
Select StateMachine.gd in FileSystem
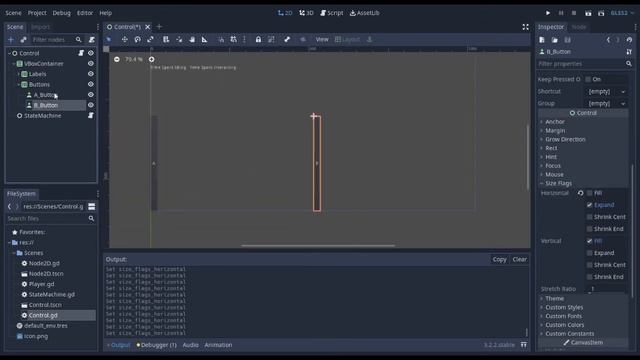click(x=51, y=294)
